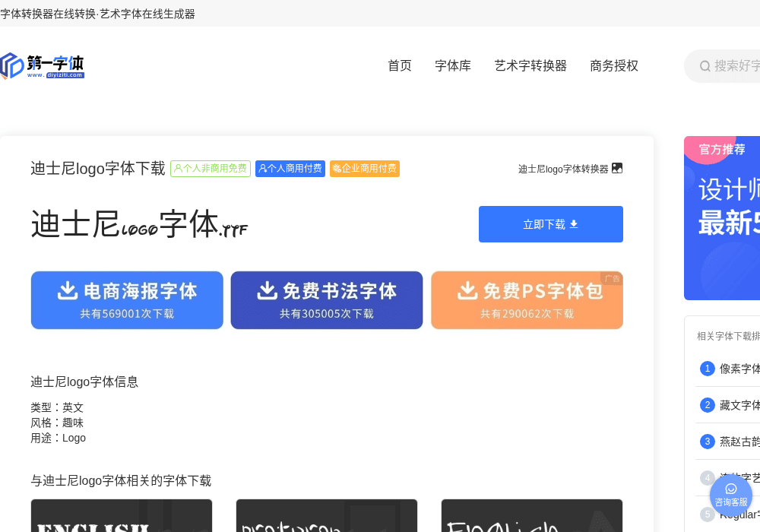Click the 企业商用付费 license tag
This screenshot has height=532, width=760.
coord(365,169)
